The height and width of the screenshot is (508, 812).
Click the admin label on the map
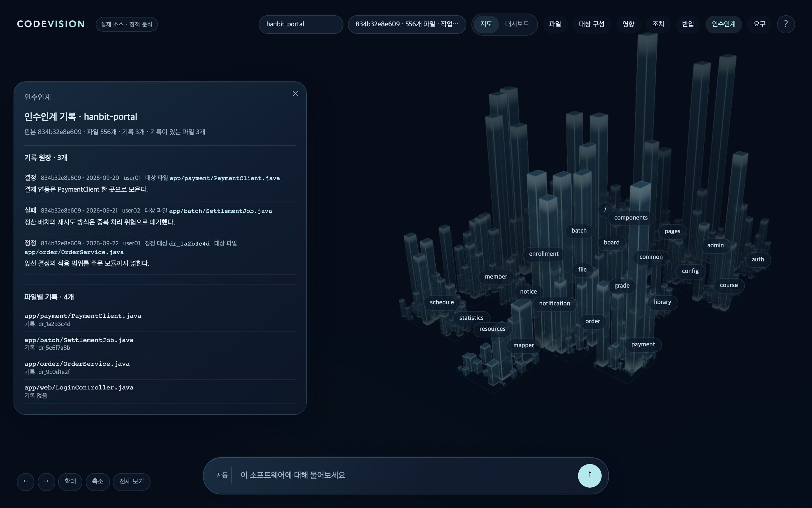click(x=715, y=245)
